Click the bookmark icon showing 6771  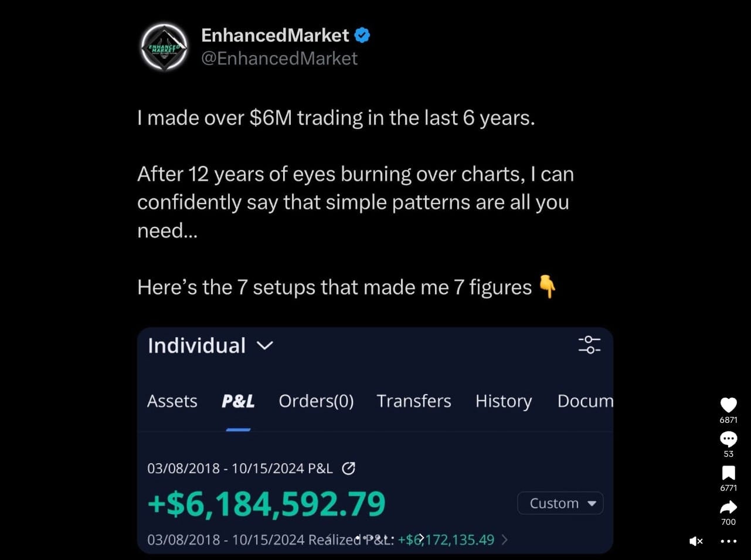728,473
